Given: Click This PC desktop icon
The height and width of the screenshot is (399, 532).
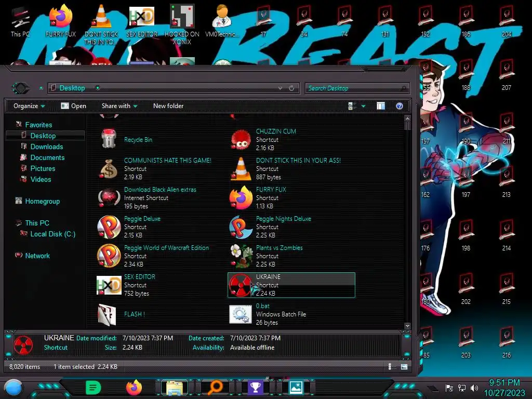Looking at the screenshot, I should [x=20, y=22].
